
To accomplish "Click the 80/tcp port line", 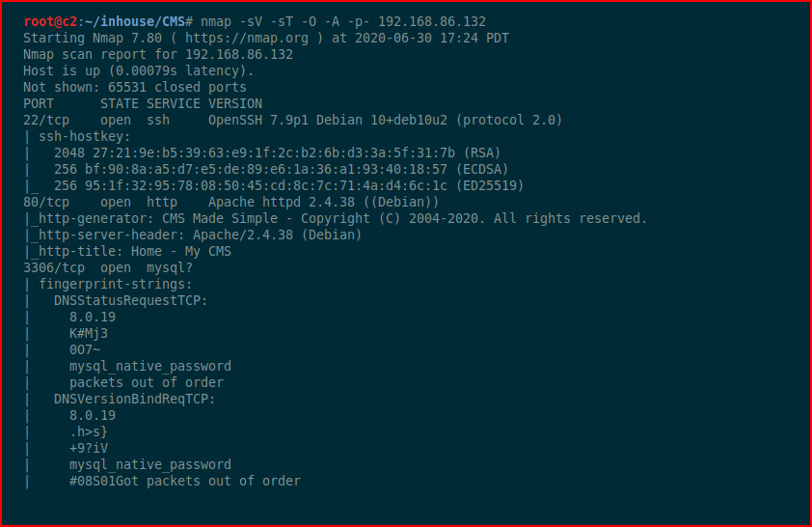I will pos(230,202).
